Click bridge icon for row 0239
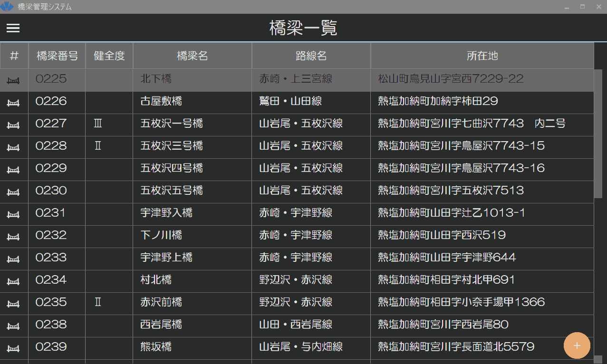Screen dimensions: 607x364 [x=14, y=348]
